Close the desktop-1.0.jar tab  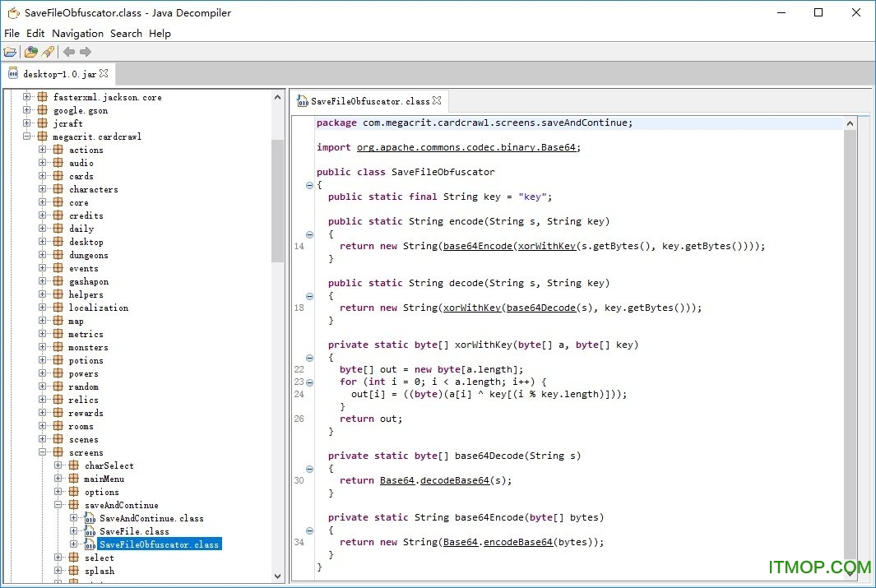pos(104,73)
